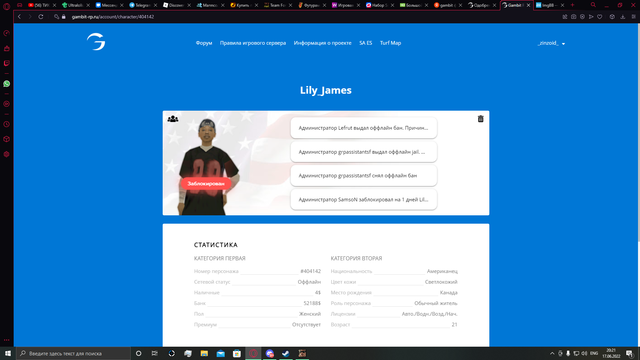
Task: Click the Американец nationality value
Action: (442, 271)
